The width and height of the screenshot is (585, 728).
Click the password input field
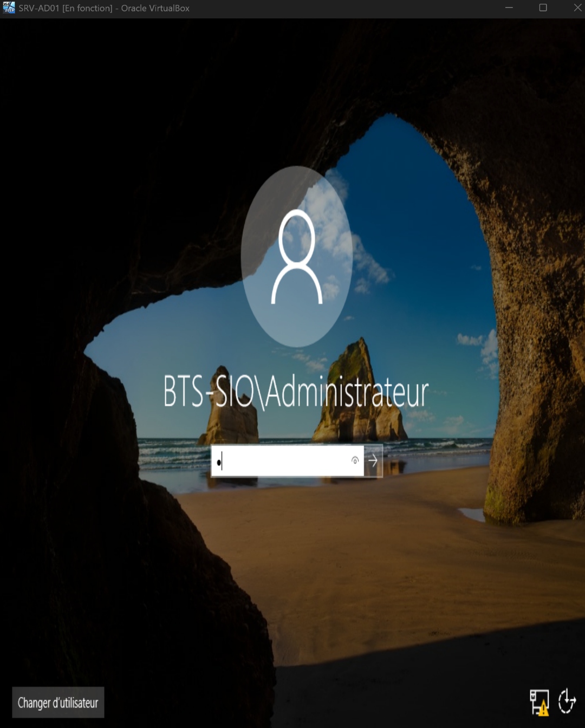(x=287, y=461)
